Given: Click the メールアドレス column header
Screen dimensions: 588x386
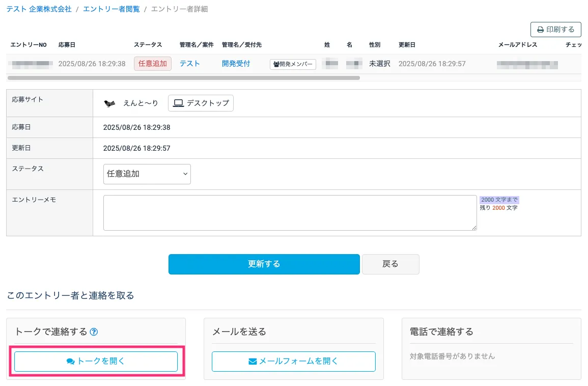Looking at the screenshot, I should tap(517, 45).
